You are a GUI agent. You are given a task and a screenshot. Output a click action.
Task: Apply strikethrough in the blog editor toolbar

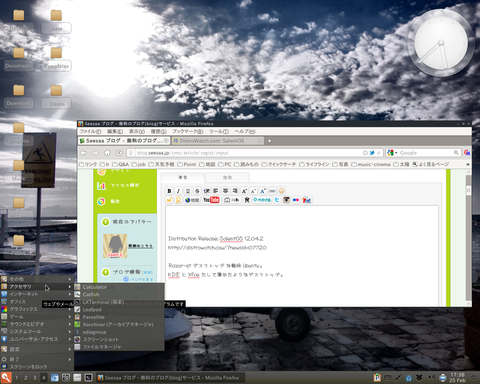click(x=197, y=191)
